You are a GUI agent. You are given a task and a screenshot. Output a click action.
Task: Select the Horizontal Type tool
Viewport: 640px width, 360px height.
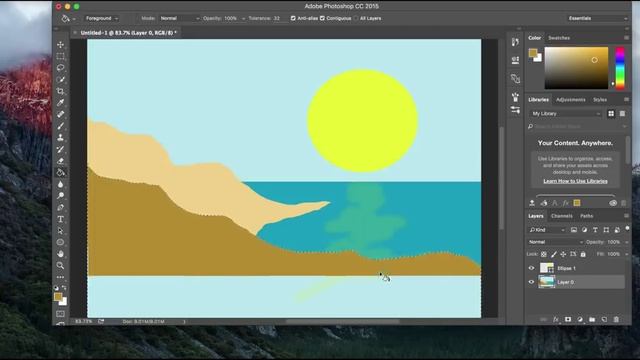[x=60, y=219]
